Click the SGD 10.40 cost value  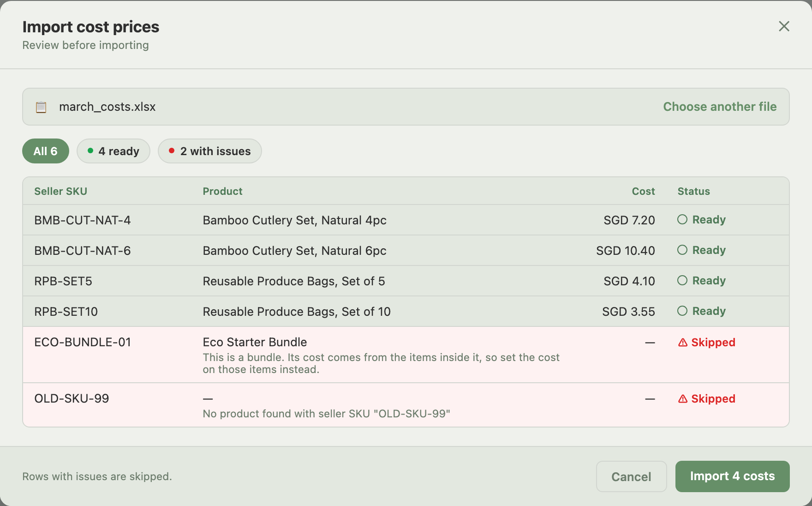pyautogui.click(x=626, y=251)
